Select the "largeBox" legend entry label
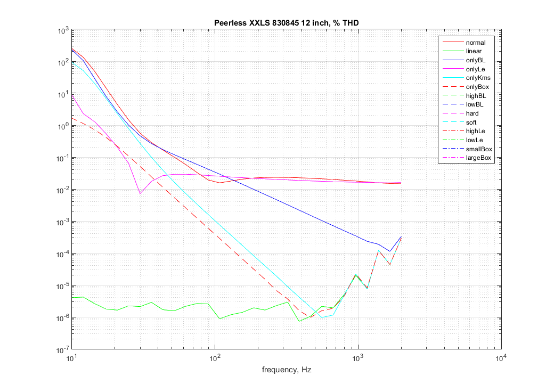 pos(479,158)
